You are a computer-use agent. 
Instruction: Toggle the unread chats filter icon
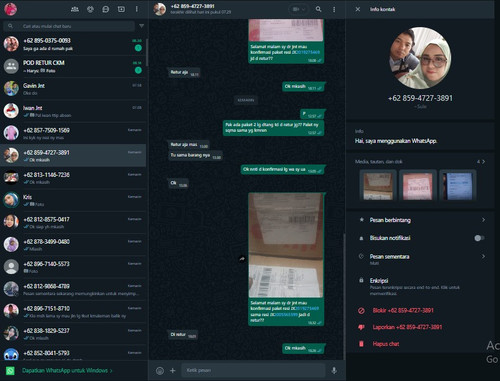142,26
